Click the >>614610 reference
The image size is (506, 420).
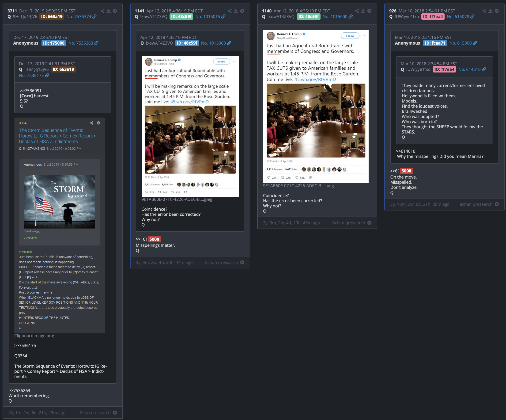point(405,151)
